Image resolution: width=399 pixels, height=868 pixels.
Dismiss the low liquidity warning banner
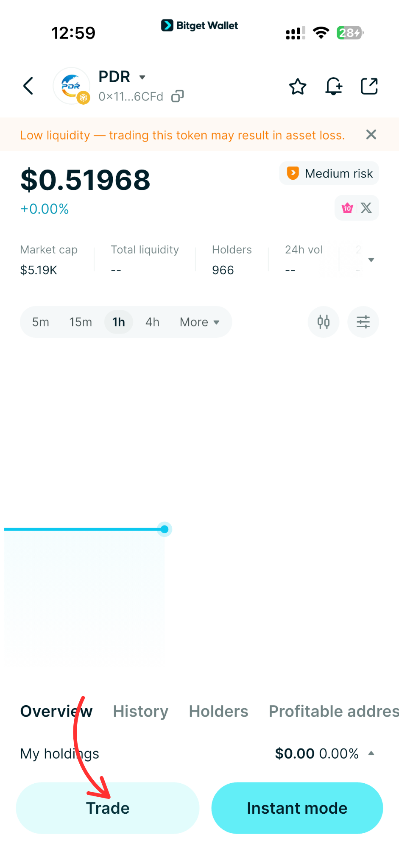371,134
